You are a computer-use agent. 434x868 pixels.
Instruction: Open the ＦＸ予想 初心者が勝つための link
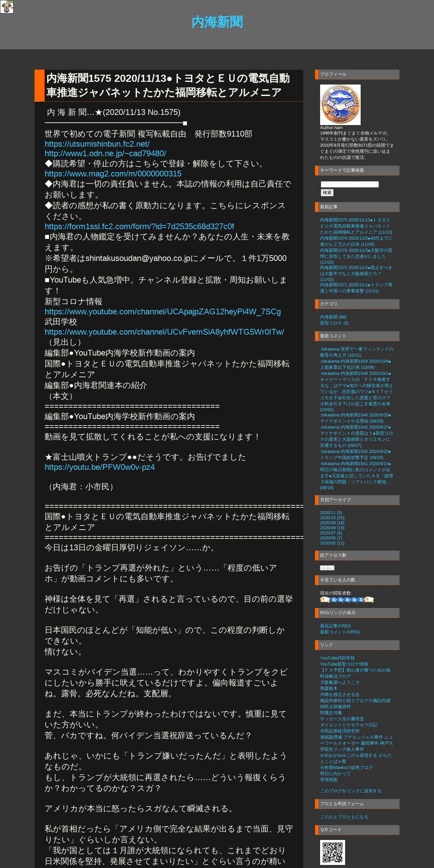(x=355, y=673)
